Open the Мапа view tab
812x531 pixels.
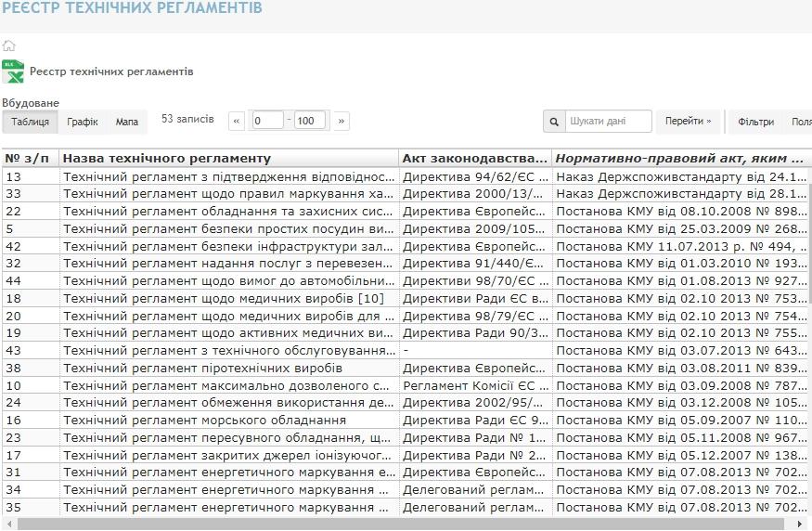(x=127, y=122)
